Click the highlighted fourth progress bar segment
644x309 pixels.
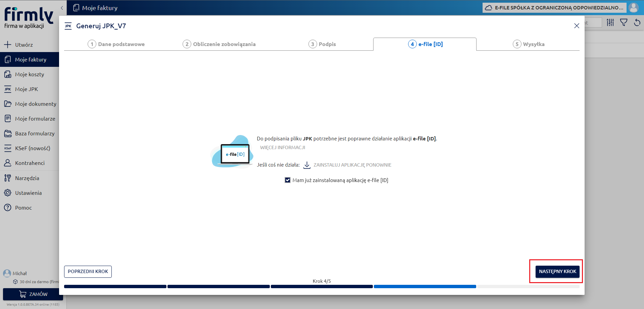click(425, 286)
